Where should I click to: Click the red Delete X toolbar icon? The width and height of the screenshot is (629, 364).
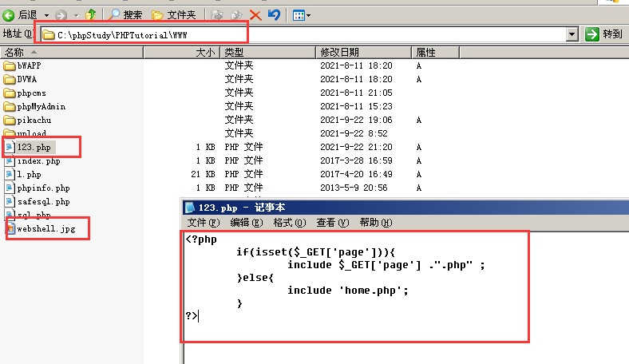point(255,14)
